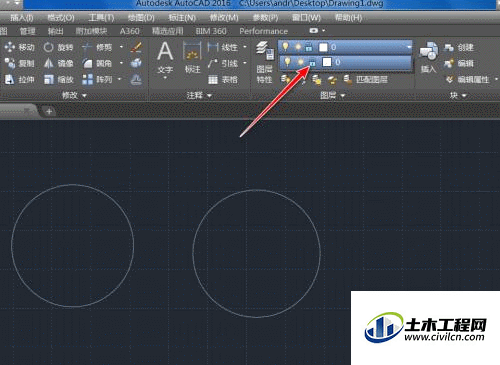Expand the Fillet (圆角) dropdown arrow
500x365 pixels.
tap(121, 63)
